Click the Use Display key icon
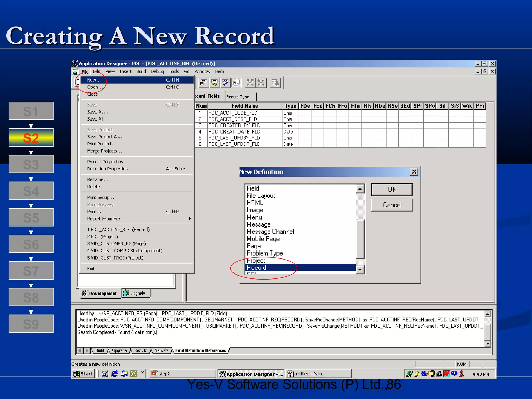This screenshot has height=399, width=532. coord(214,83)
